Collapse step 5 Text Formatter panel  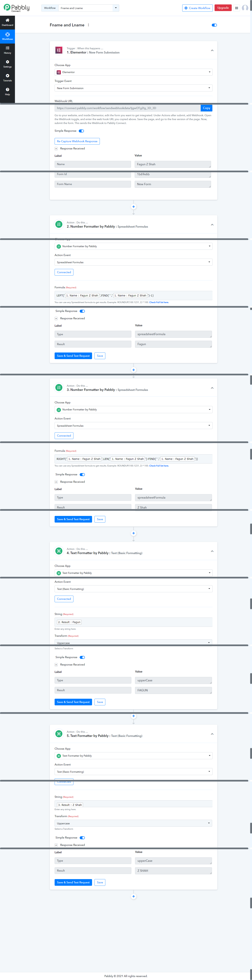tap(212, 734)
